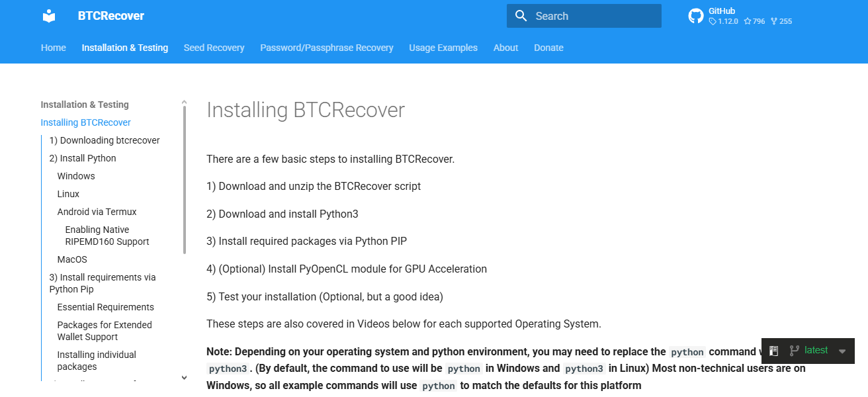This screenshot has width=868, height=397.
Task: Open 'Essential Requirements' from the sidebar
Action: click(105, 307)
